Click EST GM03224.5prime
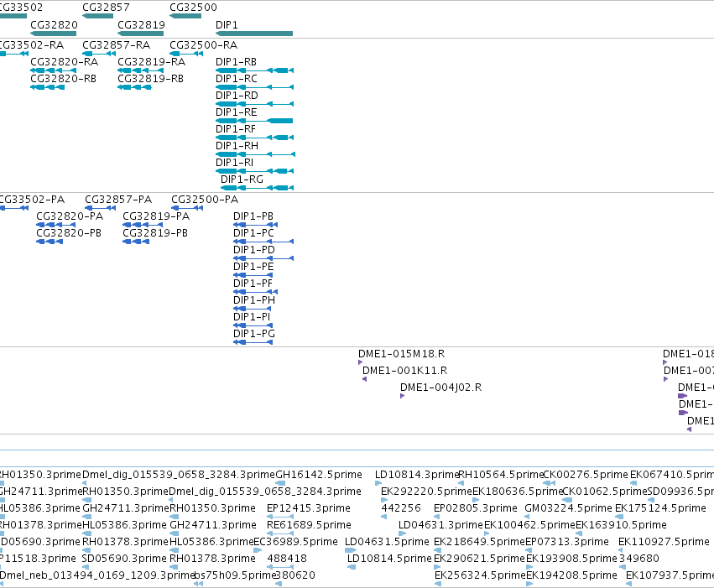Screen dimensions: 714x588 568,508
